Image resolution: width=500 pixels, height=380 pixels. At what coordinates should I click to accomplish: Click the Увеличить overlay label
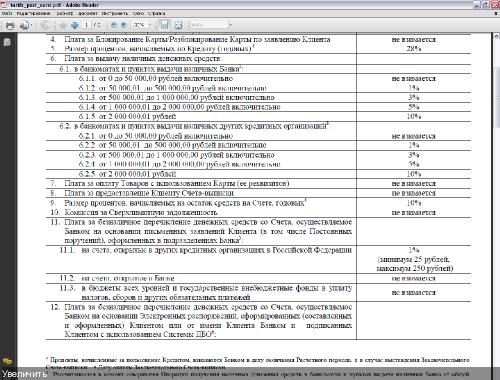23,374
